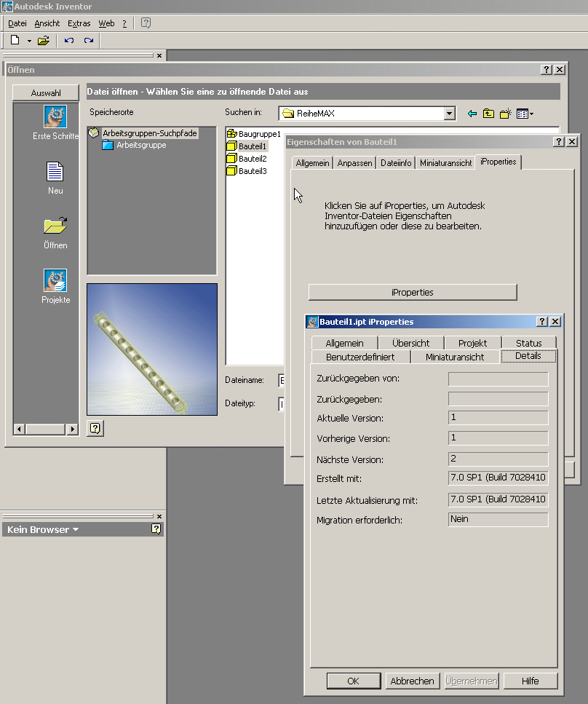Viewport: 588px width, 704px height.
Task: Switch to Miniaturansicht tab in iProperties dialog
Action: click(455, 357)
